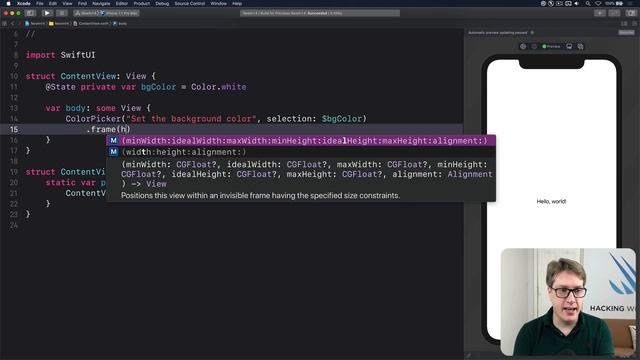Open the Find menu
Viewport: 640px width, 360px height.
(x=82, y=3)
